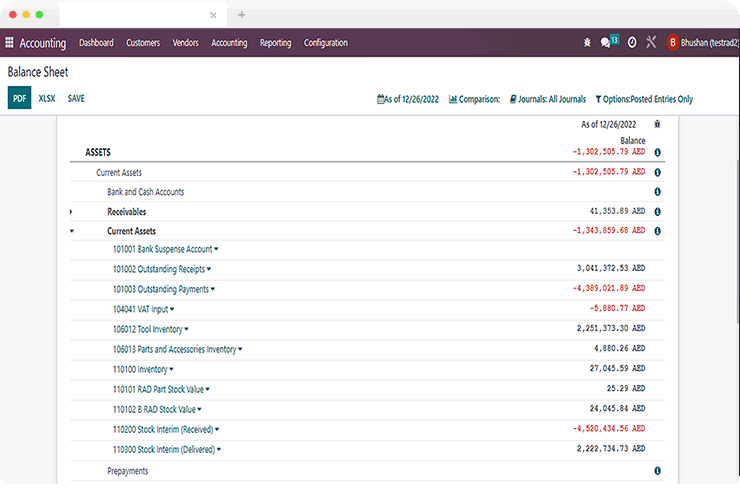Click the bug icon beside report date
Image resolution: width=740 pixels, height=490 pixels.
coord(657,124)
